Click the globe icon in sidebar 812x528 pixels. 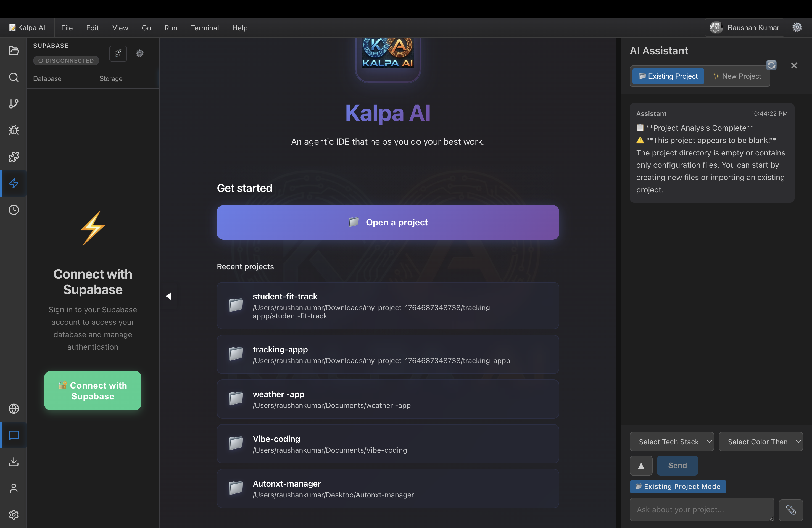[x=14, y=409]
